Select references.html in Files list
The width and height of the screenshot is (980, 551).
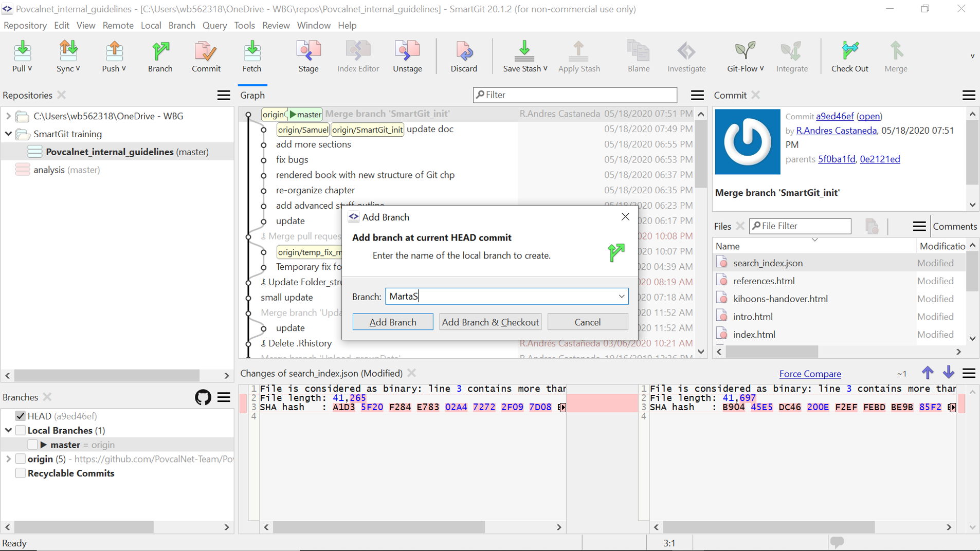[764, 281]
